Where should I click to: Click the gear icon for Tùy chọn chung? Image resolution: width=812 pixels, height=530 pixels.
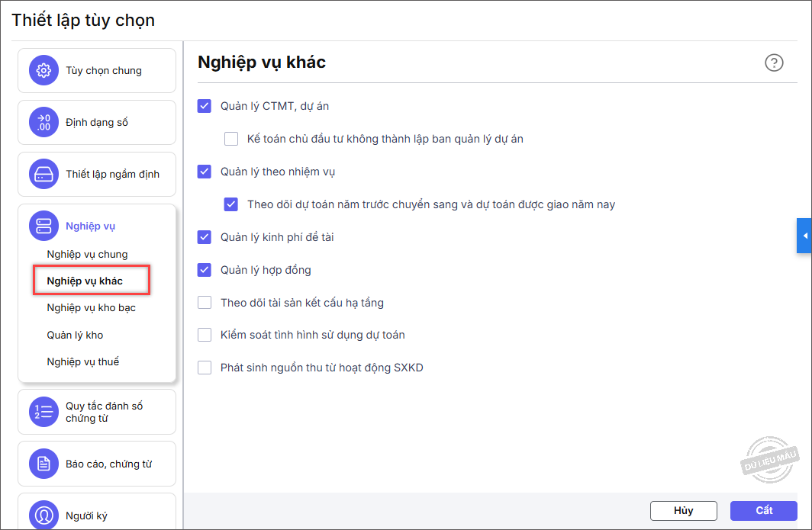[x=43, y=71]
